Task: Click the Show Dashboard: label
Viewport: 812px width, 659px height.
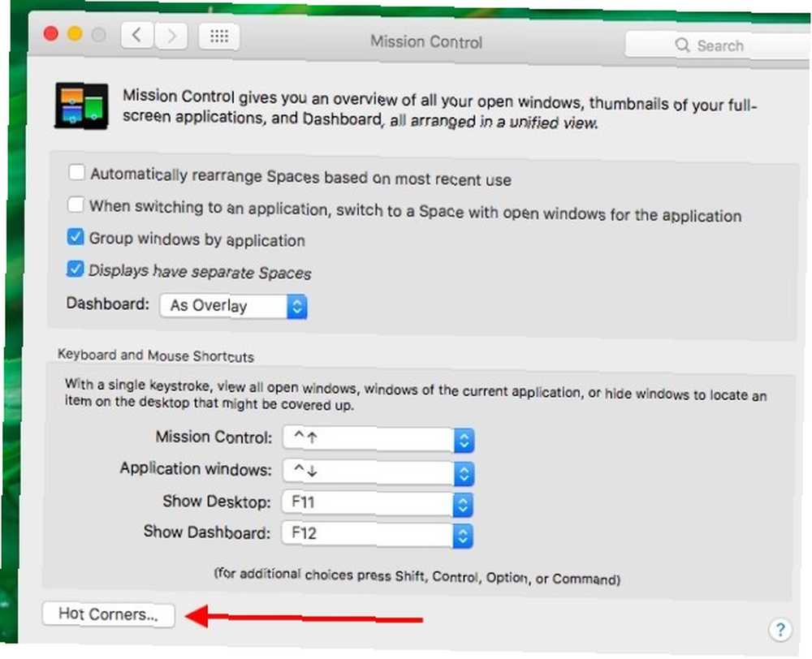Action: (206, 532)
